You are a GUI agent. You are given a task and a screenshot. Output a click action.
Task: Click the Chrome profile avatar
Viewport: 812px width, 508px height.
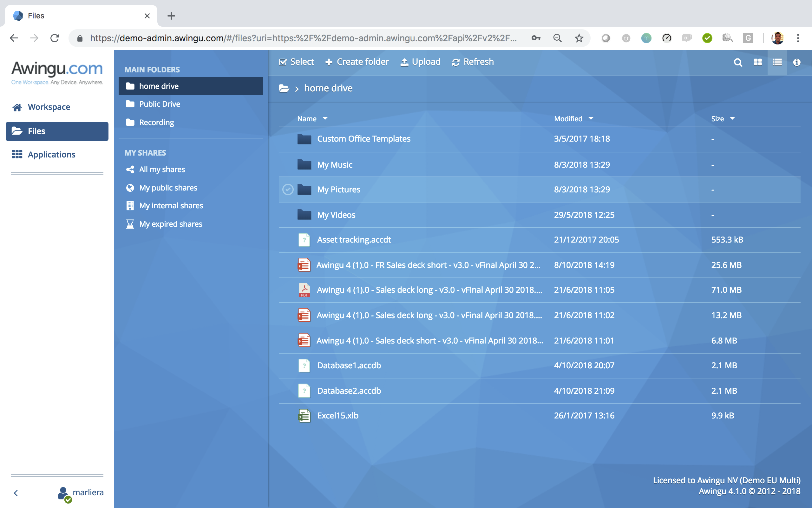point(777,38)
